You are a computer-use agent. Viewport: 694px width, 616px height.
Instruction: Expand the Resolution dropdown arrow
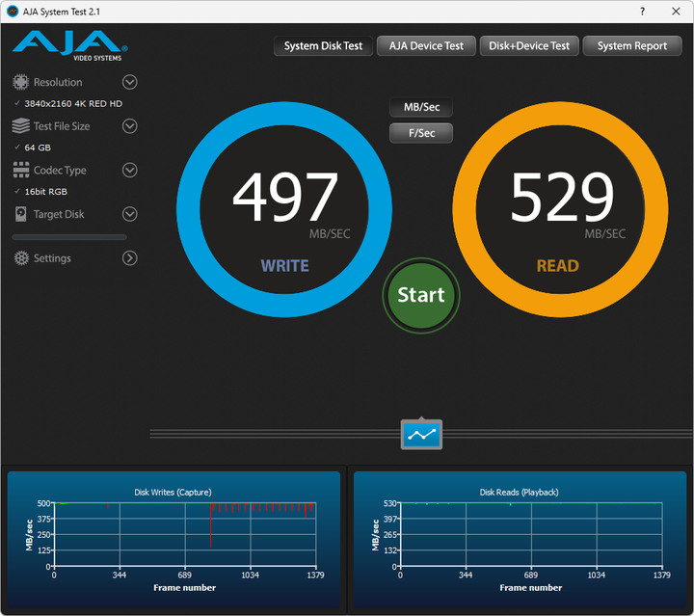click(x=130, y=82)
